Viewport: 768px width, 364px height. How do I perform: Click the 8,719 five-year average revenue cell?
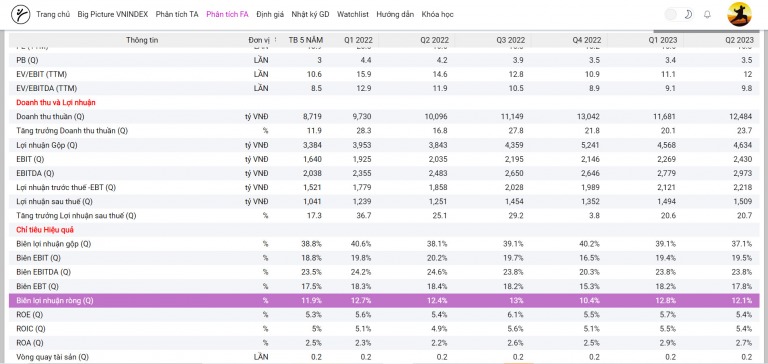(x=313, y=117)
